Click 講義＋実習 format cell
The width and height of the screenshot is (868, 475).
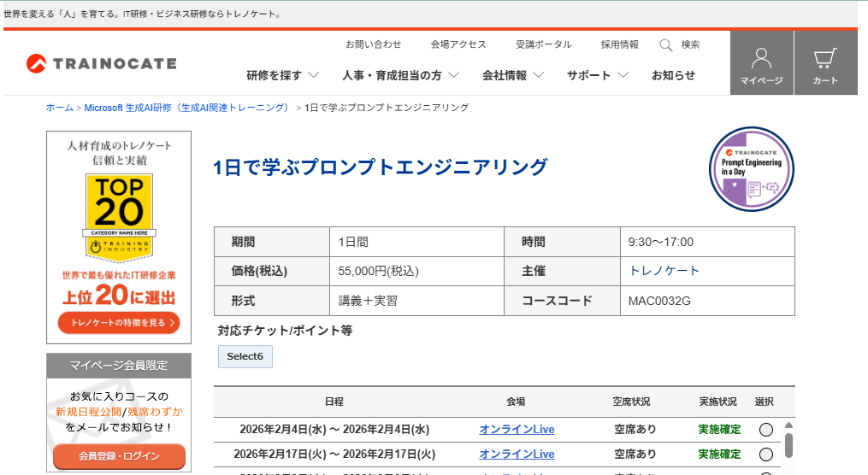pyautogui.click(x=416, y=301)
